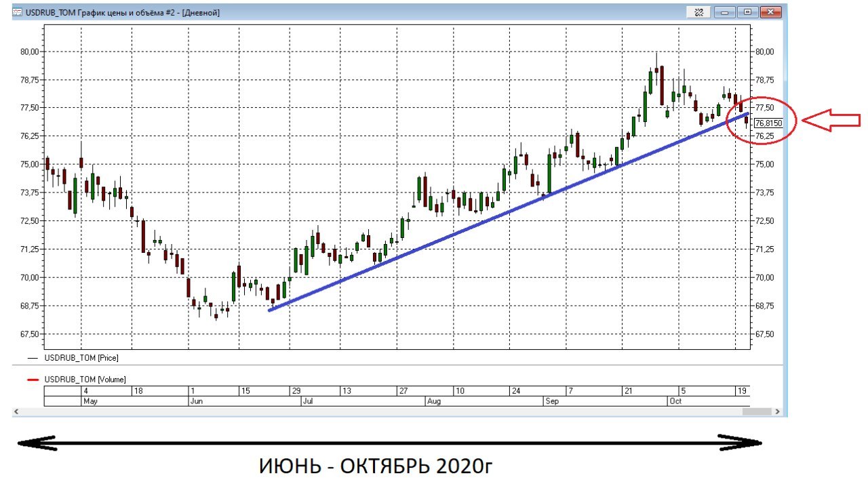
Task: Click the 'Jun' month label on time axis
Action: [x=198, y=401]
